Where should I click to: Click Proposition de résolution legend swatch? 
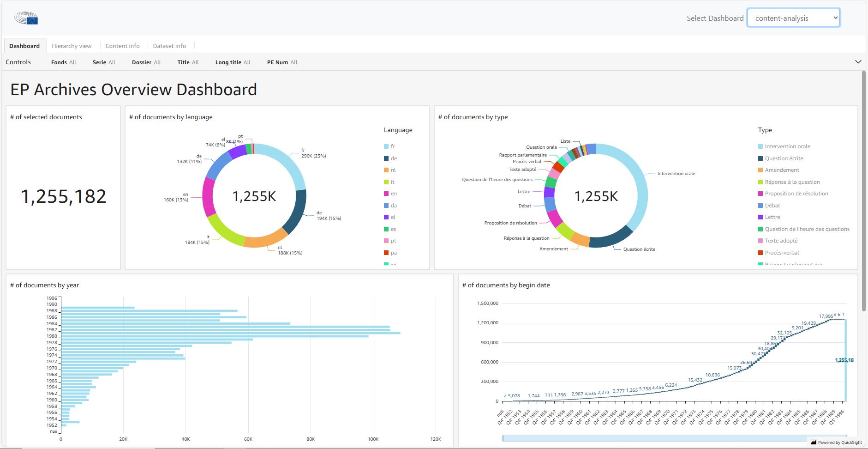pyautogui.click(x=760, y=194)
